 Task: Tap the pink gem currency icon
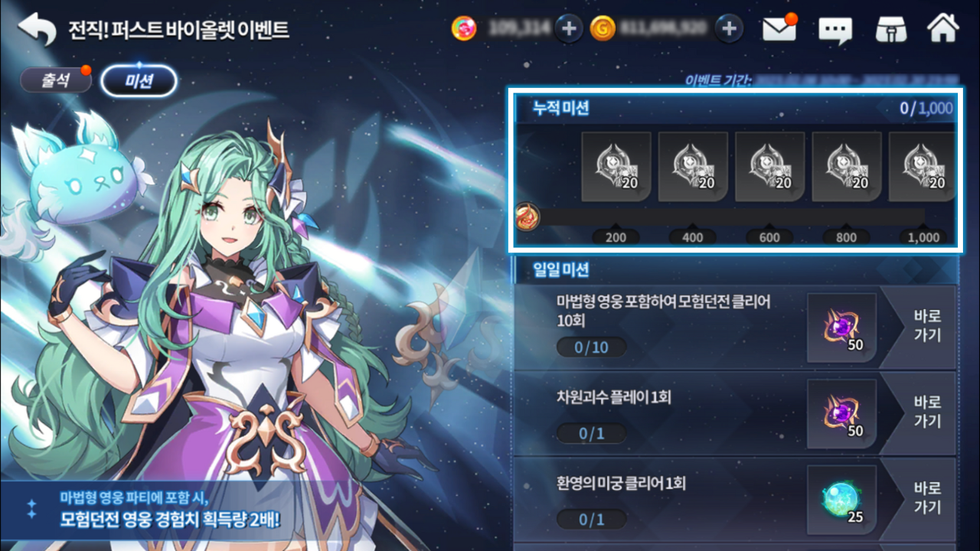[x=464, y=29]
